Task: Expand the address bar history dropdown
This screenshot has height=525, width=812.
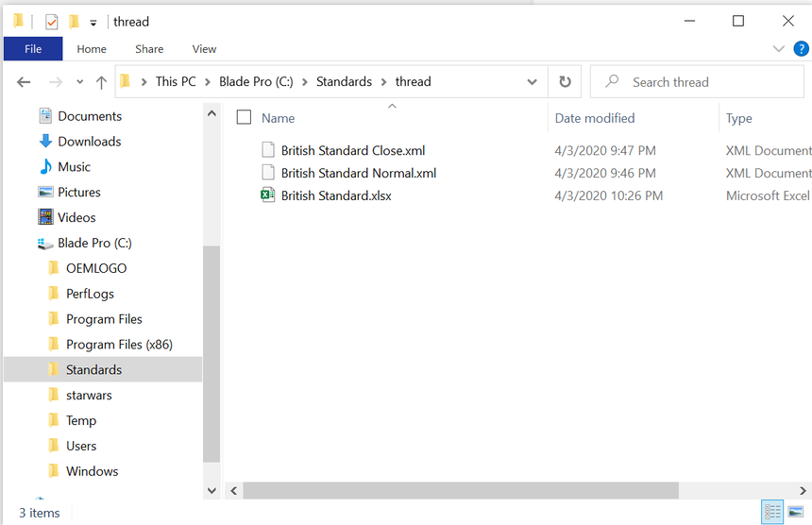Action: (x=532, y=82)
